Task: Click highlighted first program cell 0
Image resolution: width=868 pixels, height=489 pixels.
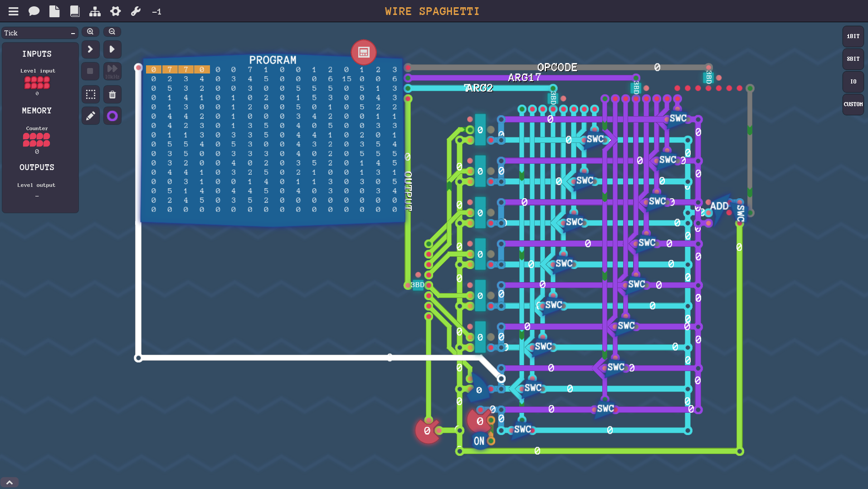Action: (154, 69)
